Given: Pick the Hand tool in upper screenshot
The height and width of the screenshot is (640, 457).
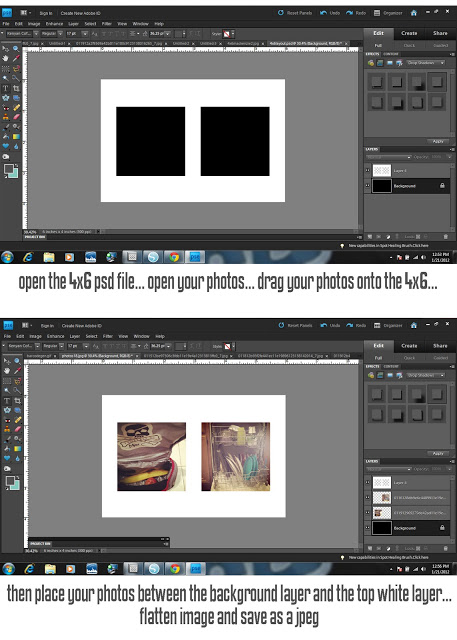Looking at the screenshot, I should (6, 58).
